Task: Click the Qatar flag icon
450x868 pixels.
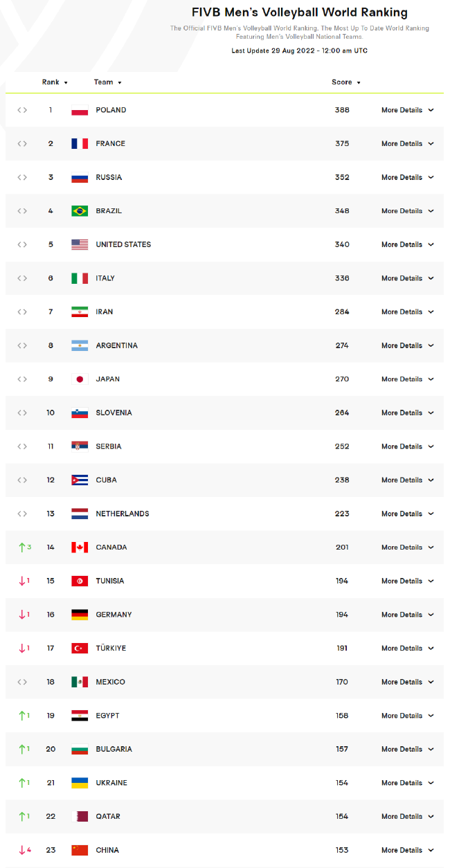Action: (x=80, y=817)
